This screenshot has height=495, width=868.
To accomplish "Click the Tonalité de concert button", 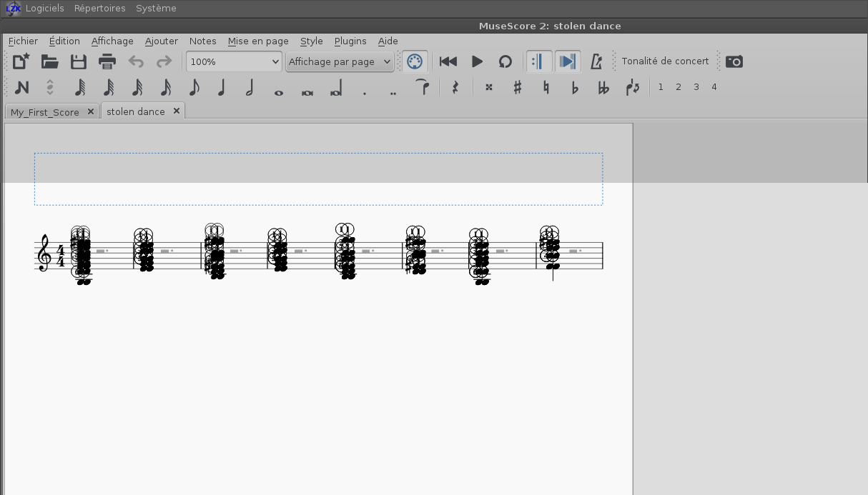I will 665,61.
